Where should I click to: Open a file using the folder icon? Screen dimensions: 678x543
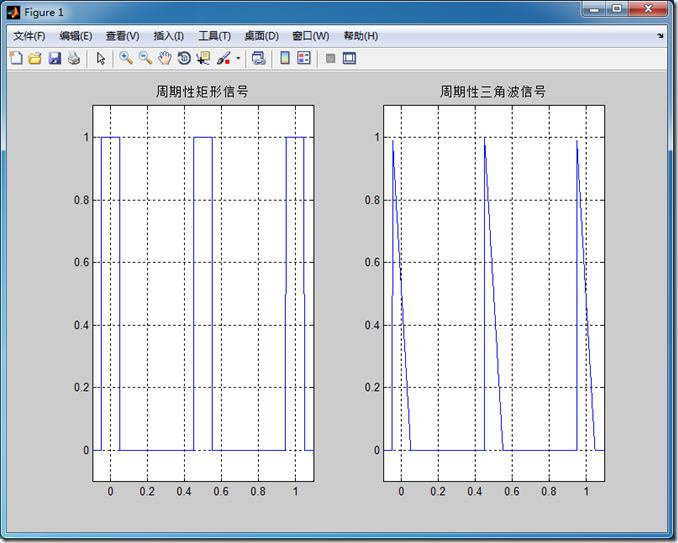35,58
